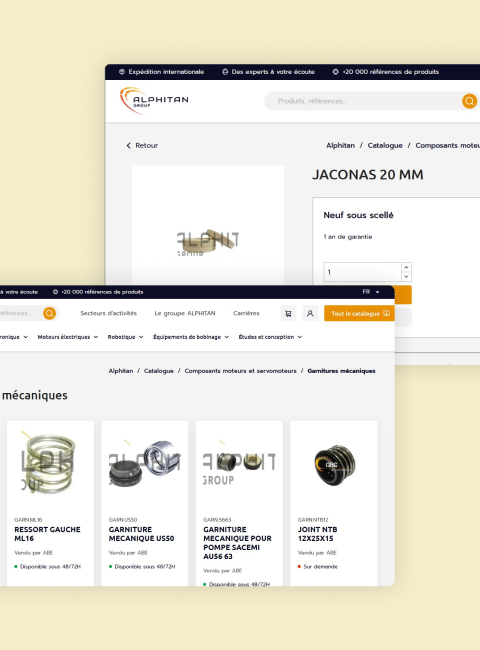Open the shopping cart icon

point(288,313)
